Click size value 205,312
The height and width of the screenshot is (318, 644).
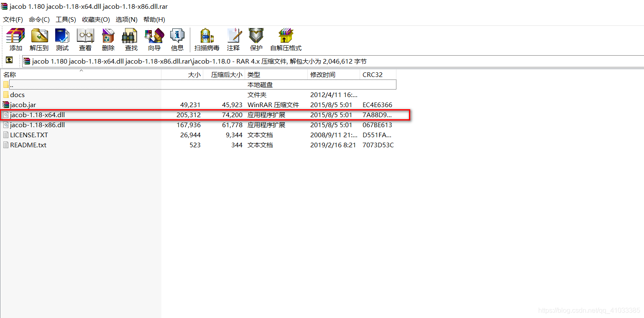189,115
